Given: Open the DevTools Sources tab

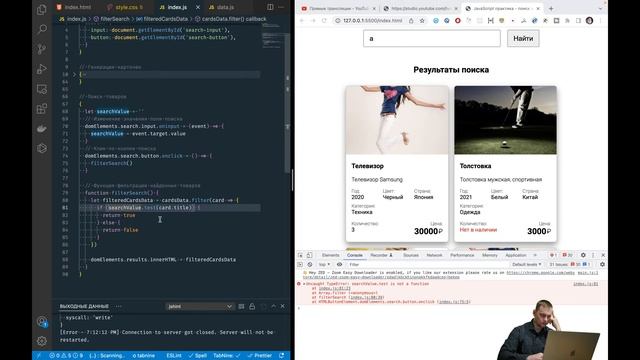Looking at the screenshot, I should (411, 255).
